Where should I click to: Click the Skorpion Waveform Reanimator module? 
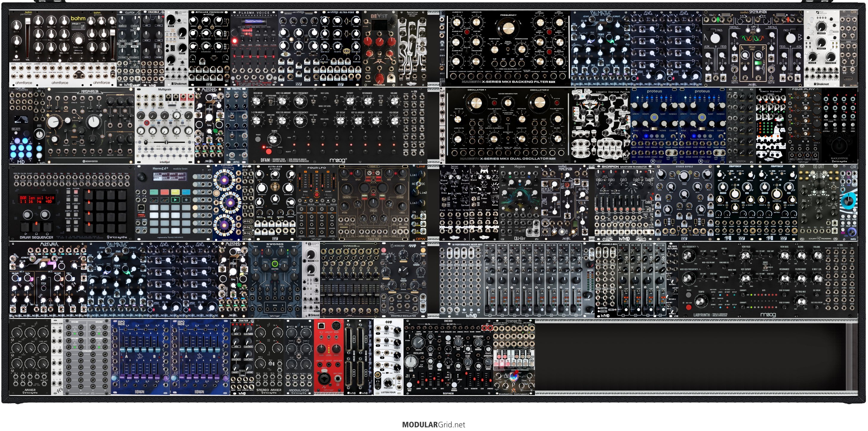click(x=624, y=203)
